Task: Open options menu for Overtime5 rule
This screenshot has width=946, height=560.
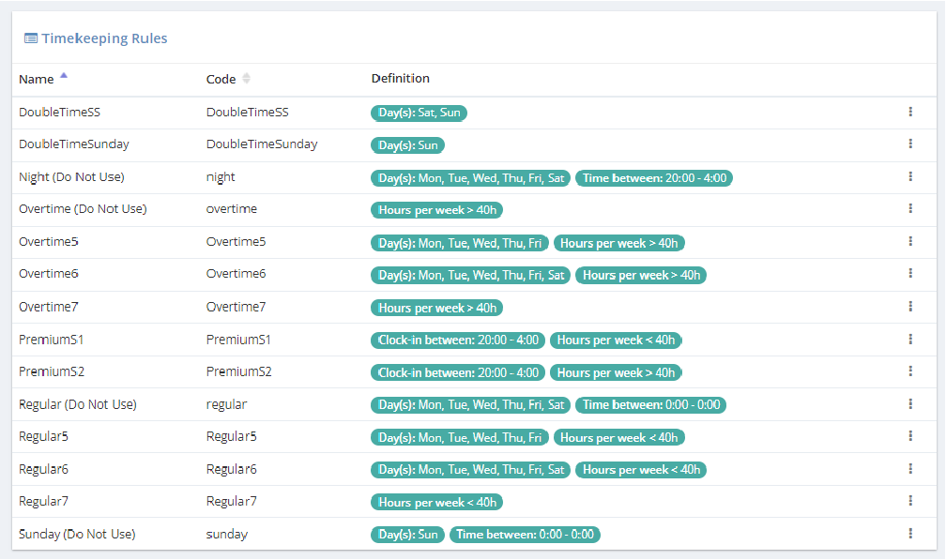Action: (x=910, y=241)
